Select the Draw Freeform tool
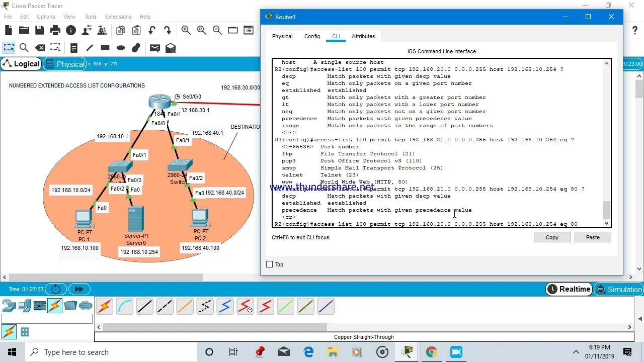The image size is (644, 362). coord(136,48)
